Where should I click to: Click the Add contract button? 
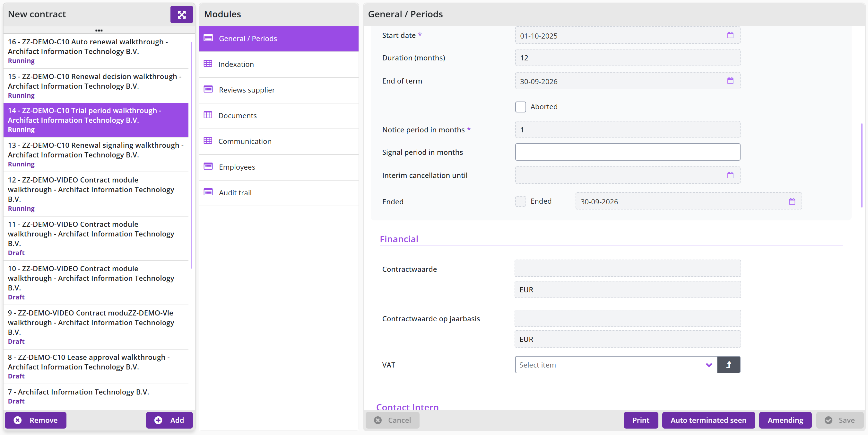coord(169,420)
